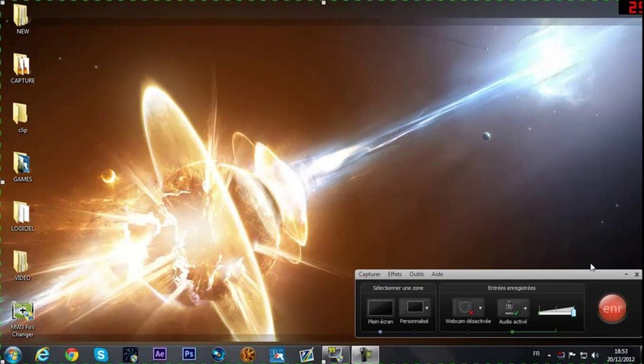The height and width of the screenshot is (364, 644).
Task: Launch Internet Explorer from taskbar
Action: coord(42,354)
